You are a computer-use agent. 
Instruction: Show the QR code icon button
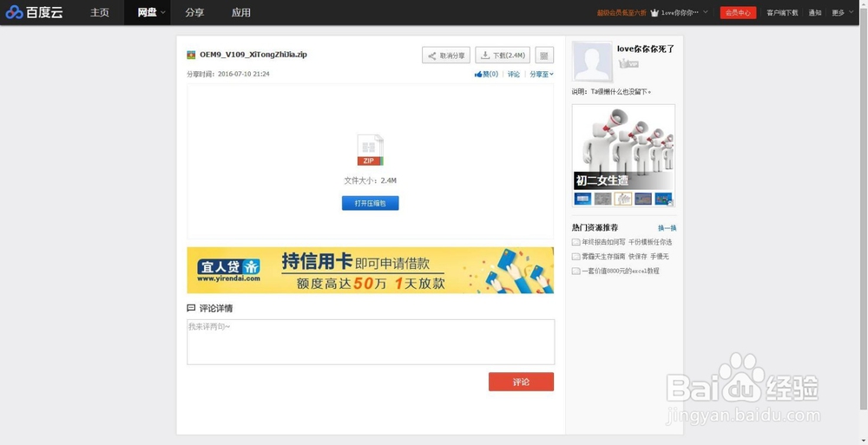point(544,56)
